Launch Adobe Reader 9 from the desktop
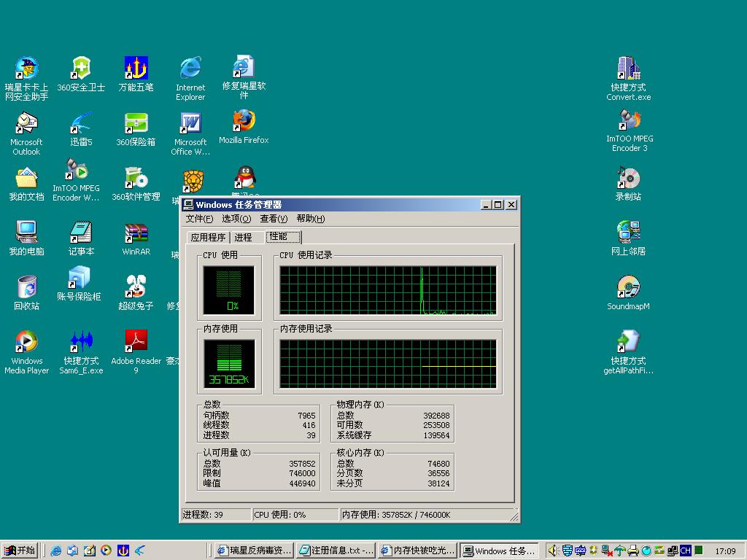This screenshot has height=560, width=747. tap(136, 342)
